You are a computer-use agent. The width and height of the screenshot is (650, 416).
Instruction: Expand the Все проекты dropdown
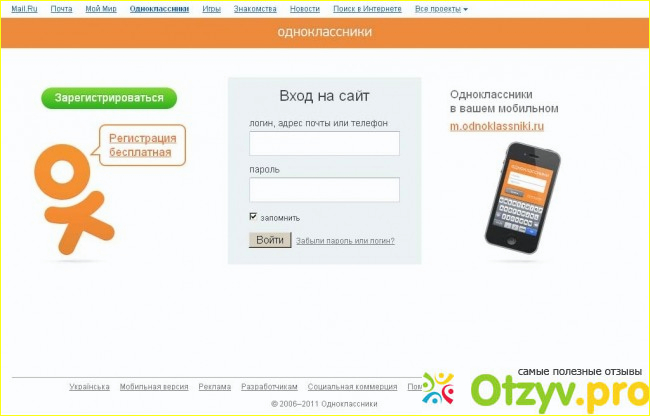[x=441, y=8]
